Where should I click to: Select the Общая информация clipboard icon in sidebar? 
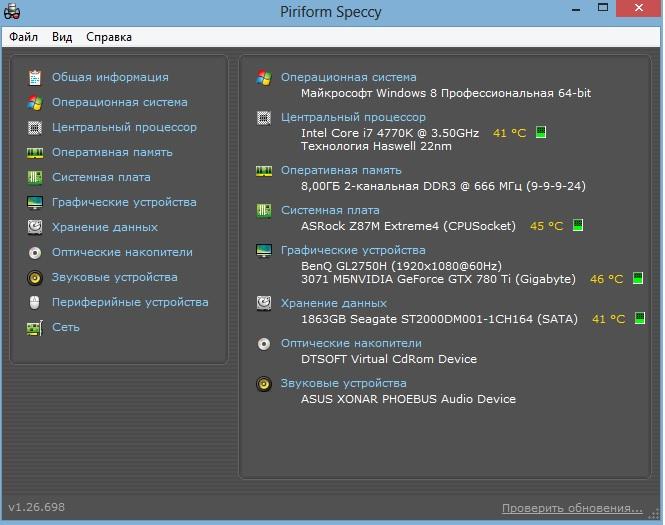pos(35,78)
